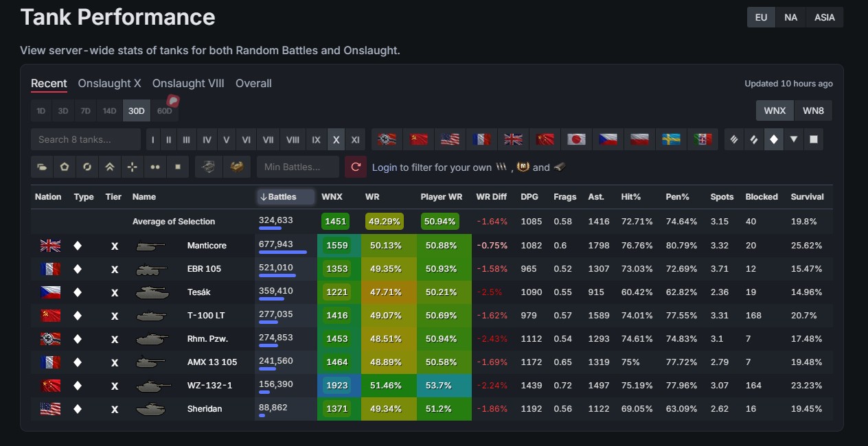Screen dimensions: 868x446
Task: Click the UK flag filter icon
Action: (x=513, y=139)
